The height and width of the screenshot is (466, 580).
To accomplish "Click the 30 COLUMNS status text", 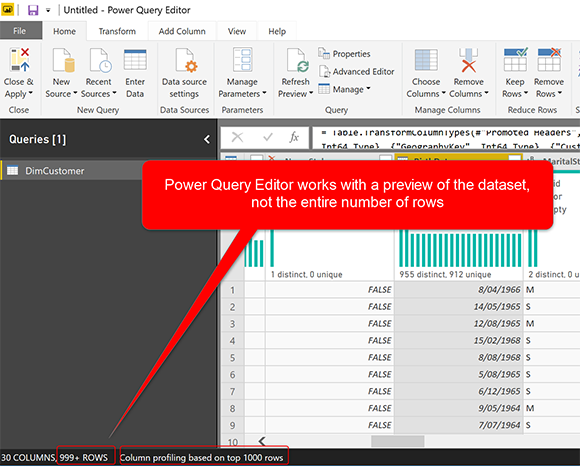I will [x=28, y=457].
